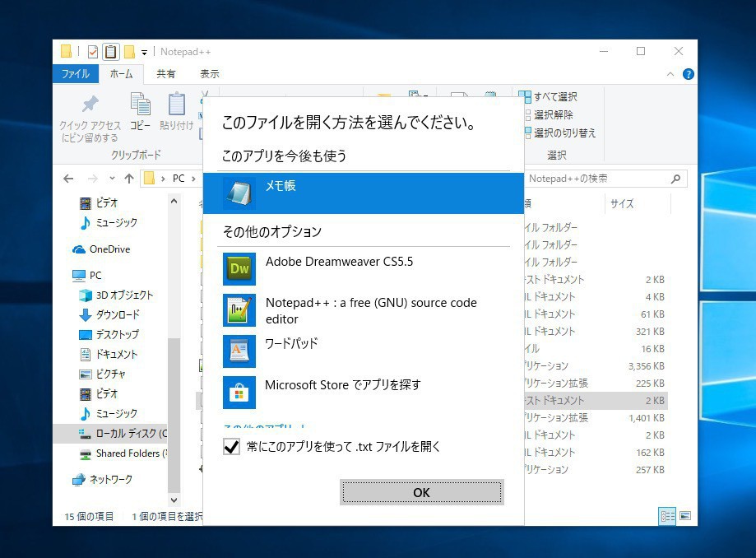Switch to the 共有 ribbon tab
This screenshot has height=558, width=756.
tap(166, 74)
